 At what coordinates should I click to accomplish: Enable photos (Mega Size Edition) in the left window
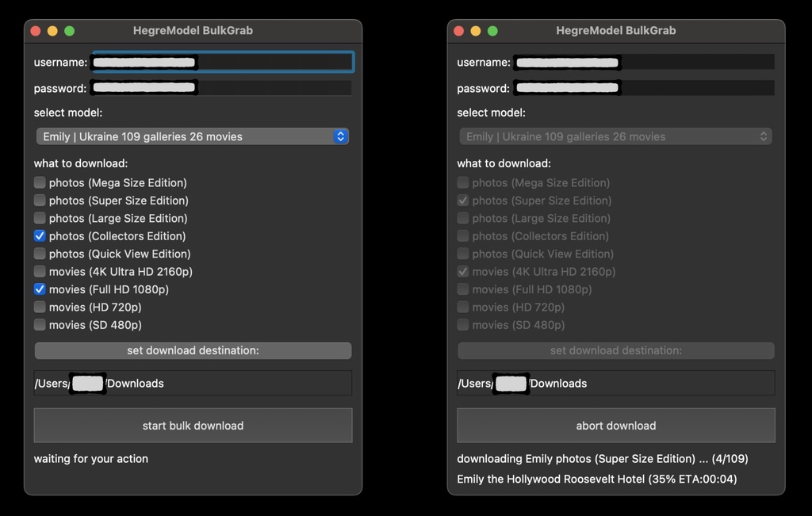40,182
